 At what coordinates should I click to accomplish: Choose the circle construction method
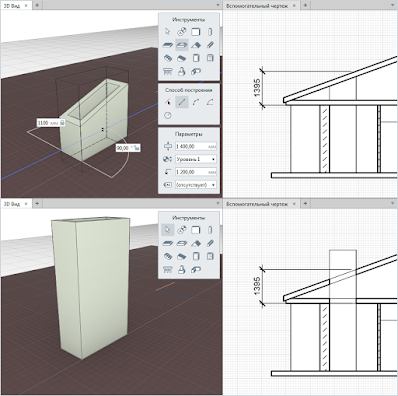[168, 115]
